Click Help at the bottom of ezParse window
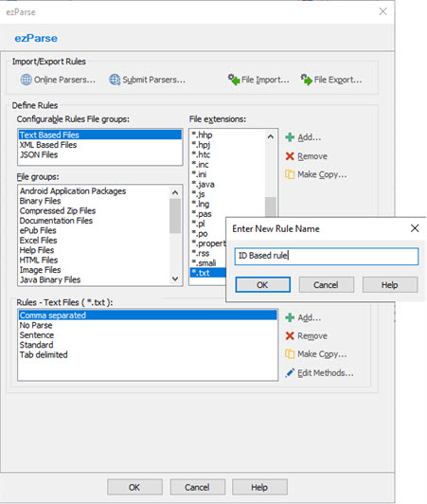Viewport: 427px width, 504px height. tap(259, 487)
